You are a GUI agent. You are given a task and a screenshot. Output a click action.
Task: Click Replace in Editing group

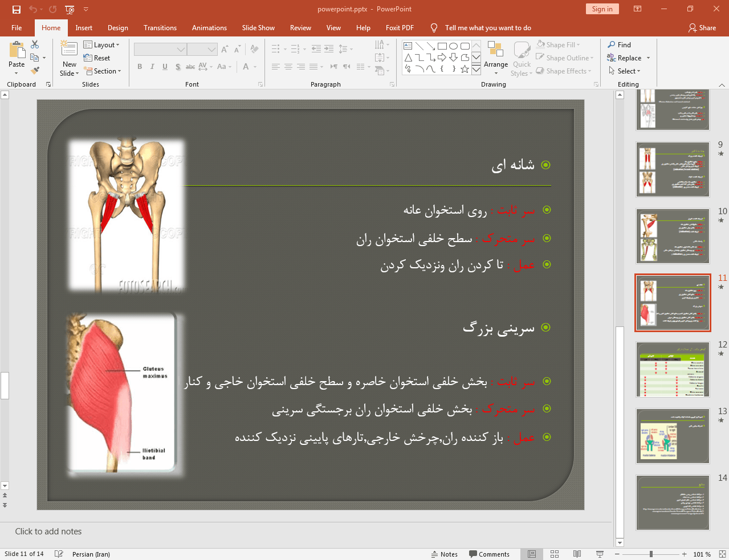(625, 58)
